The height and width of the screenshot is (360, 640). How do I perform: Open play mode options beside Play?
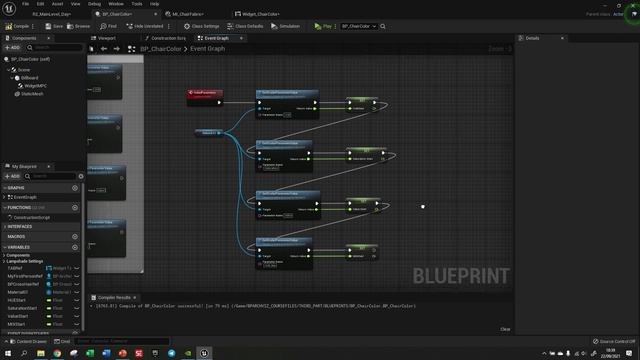point(336,26)
